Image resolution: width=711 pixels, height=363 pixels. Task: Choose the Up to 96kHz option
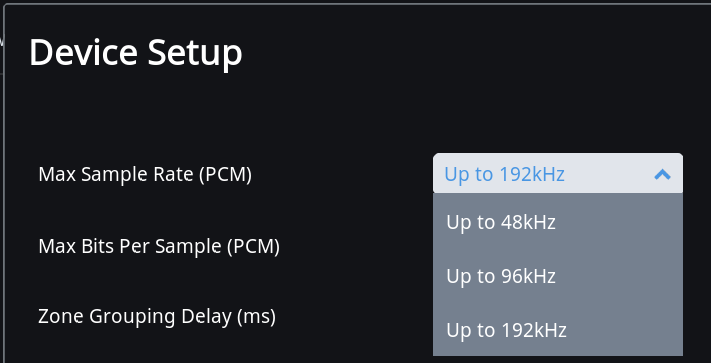pos(558,276)
